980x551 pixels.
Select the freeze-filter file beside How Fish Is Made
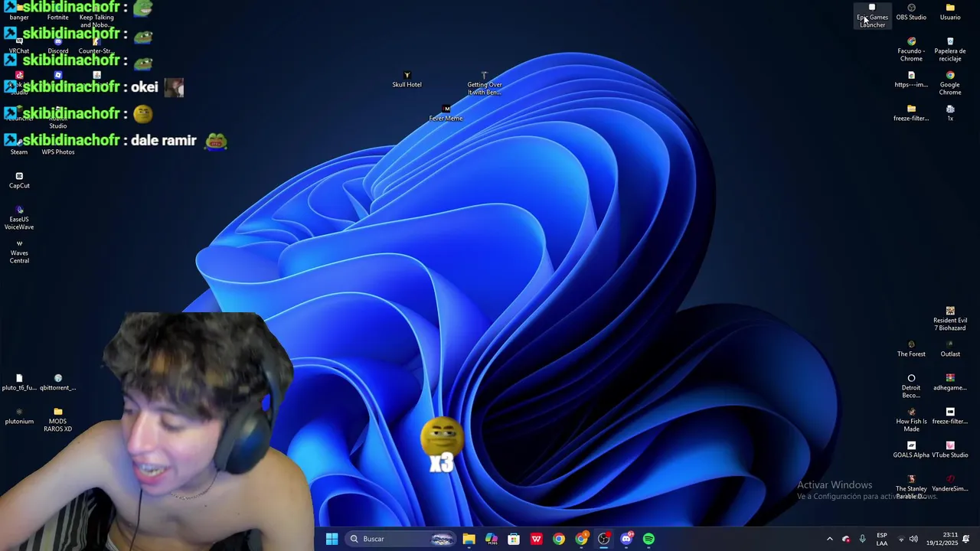pos(950,416)
